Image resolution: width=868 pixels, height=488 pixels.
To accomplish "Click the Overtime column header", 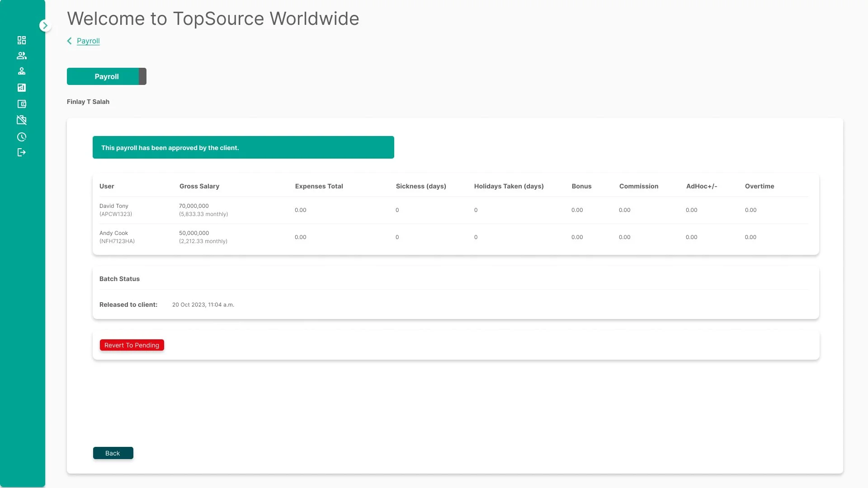I will 759,186.
